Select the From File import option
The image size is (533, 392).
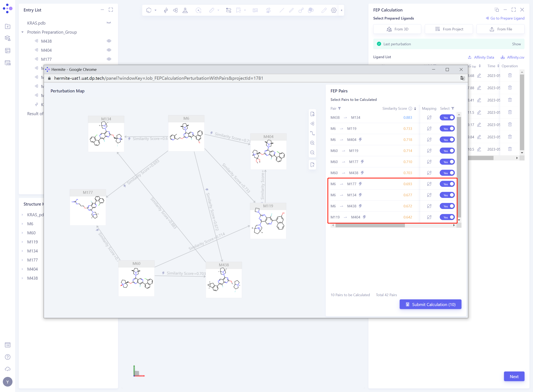(500, 29)
